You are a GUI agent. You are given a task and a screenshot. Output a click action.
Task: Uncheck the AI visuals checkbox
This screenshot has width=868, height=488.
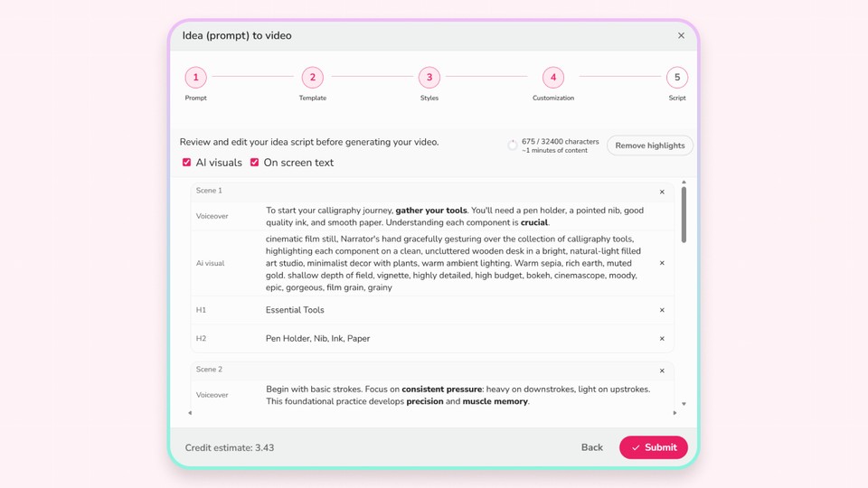tap(187, 163)
